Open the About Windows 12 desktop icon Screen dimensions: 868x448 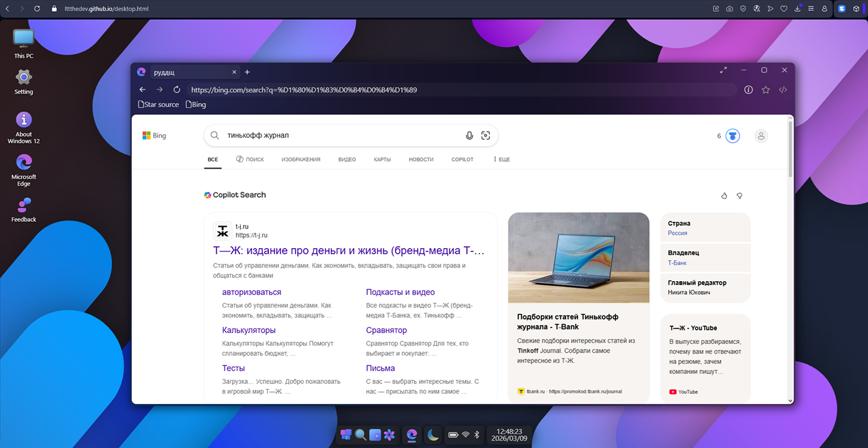pyautogui.click(x=23, y=127)
